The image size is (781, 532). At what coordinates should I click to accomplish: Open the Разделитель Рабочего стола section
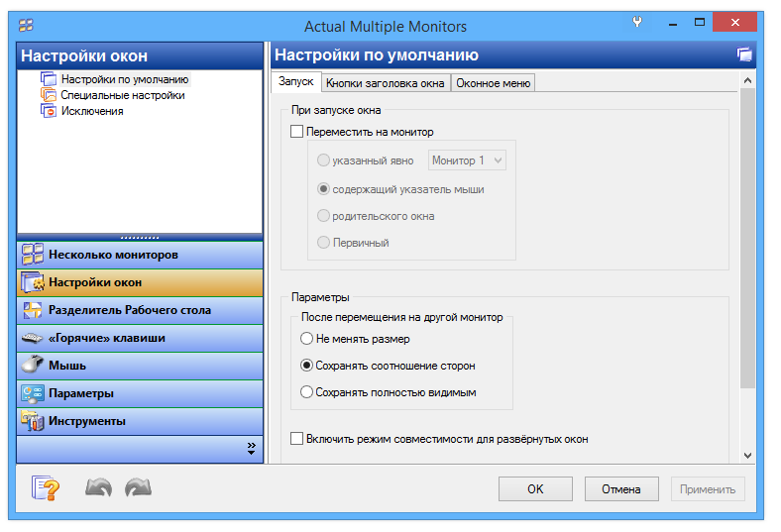click(x=140, y=310)
